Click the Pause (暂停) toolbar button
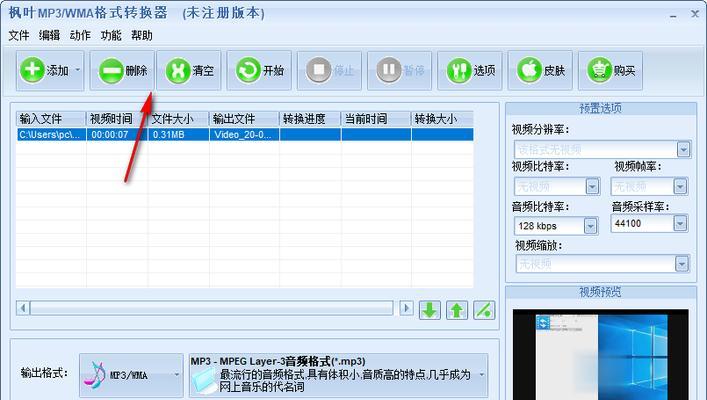 click(399, 70)
